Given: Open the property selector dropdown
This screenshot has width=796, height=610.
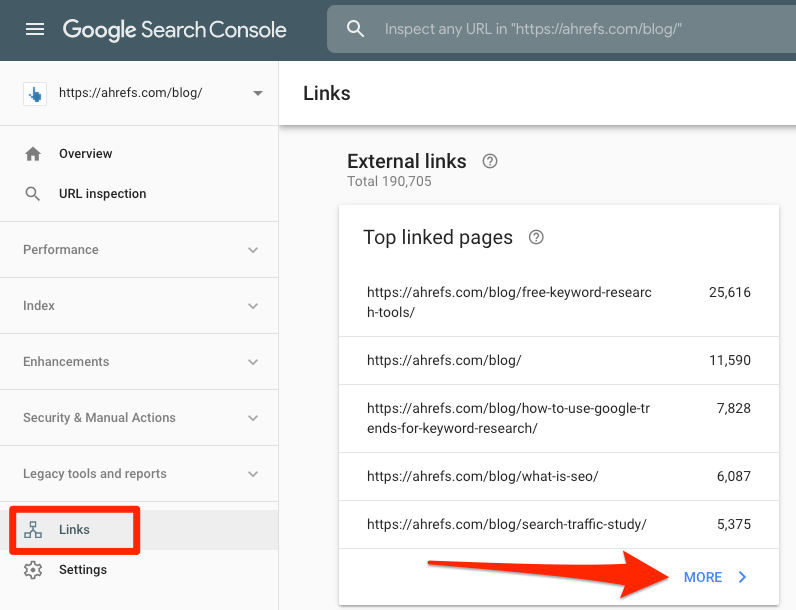Looking at the screenshot, I should pyautogui.click(x=258, y=93).
